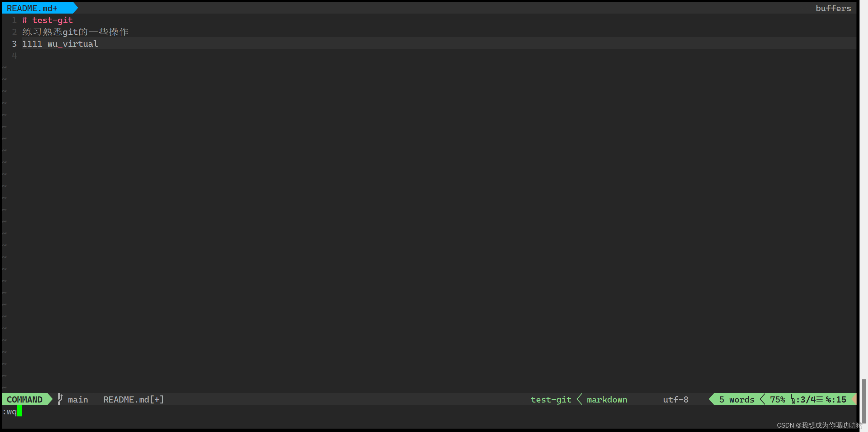Expand the branch name dropdown
Viewport: 868px width, 432px height.
[77, 399]
